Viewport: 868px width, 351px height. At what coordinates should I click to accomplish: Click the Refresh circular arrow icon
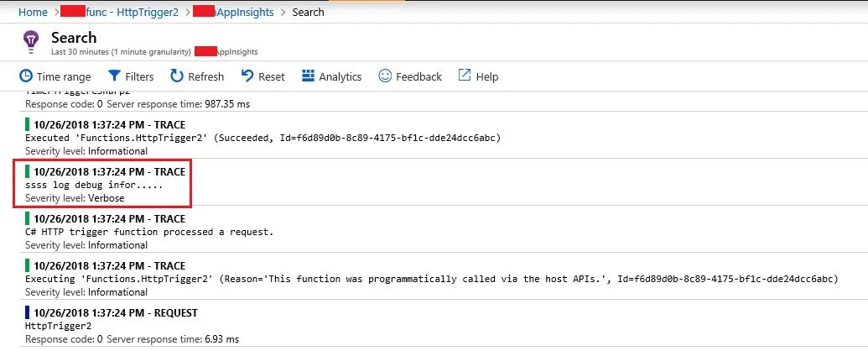[177, 76]
